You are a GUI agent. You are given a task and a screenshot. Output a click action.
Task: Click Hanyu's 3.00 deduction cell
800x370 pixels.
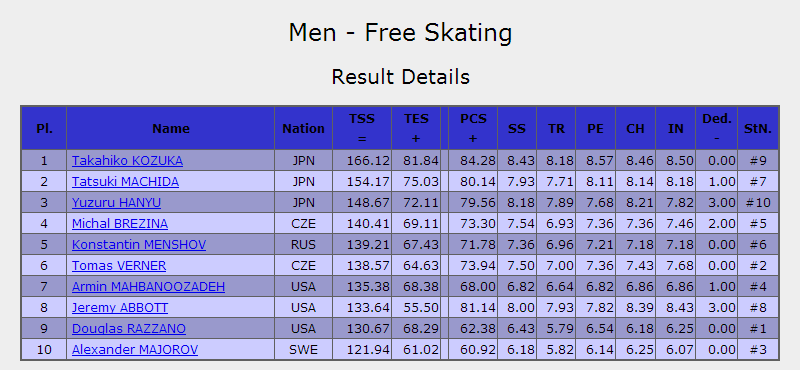pyautogui.click(x=717, y=203)
